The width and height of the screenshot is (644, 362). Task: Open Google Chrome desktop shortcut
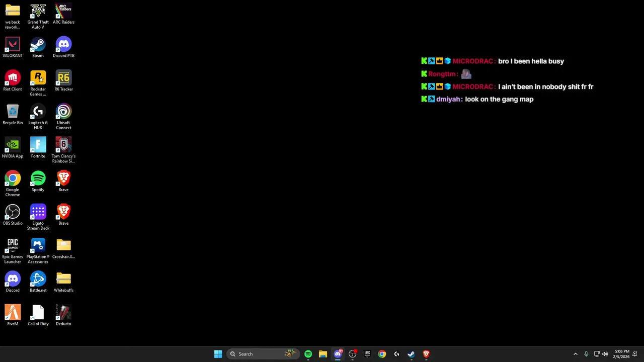[x=13, y=184]
